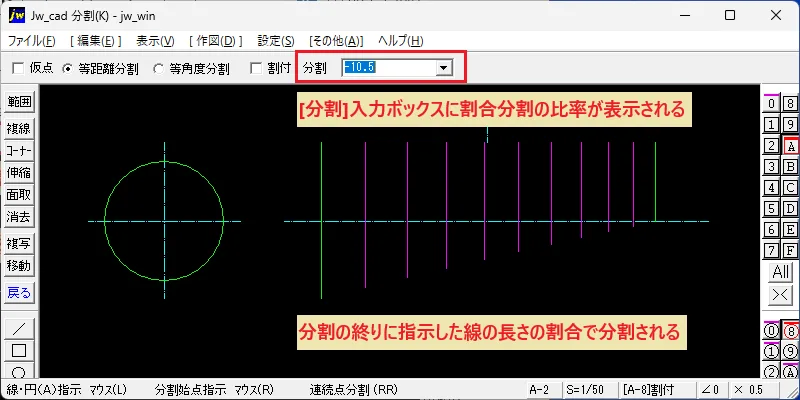800x400 pixels.
Task: Toggle layer 7 button
Action: 771,251
